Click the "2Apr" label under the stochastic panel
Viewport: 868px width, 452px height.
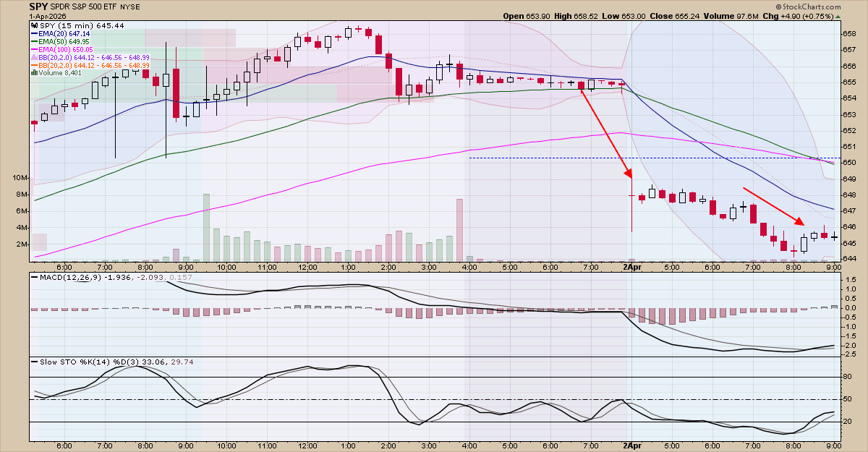632,448
